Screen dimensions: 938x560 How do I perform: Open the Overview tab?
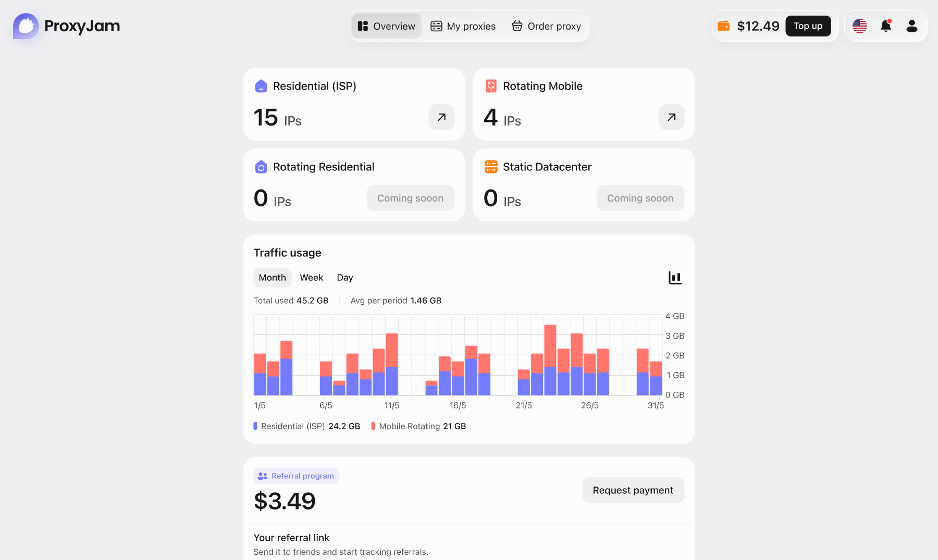click(x=386, y=26)
